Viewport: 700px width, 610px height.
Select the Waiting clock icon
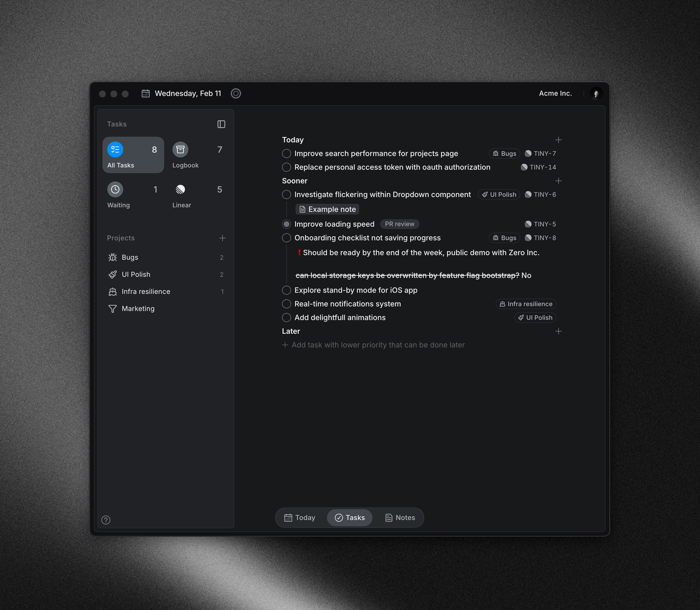pyautogui.click(x=115, y=189)
